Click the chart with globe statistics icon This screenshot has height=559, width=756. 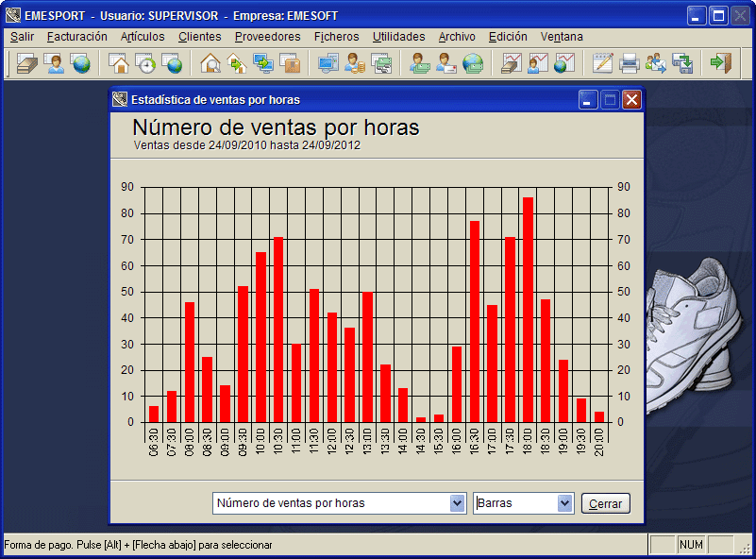tap(565, 63)
